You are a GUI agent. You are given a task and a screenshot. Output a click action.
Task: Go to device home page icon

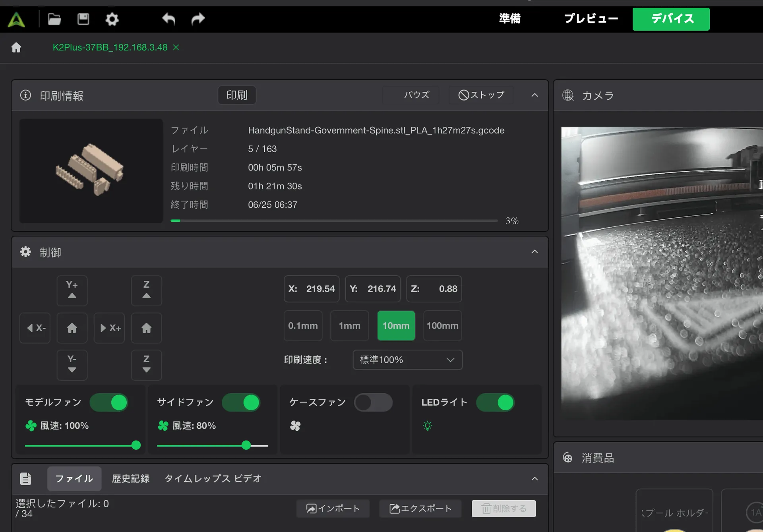[x=16, y=47]
